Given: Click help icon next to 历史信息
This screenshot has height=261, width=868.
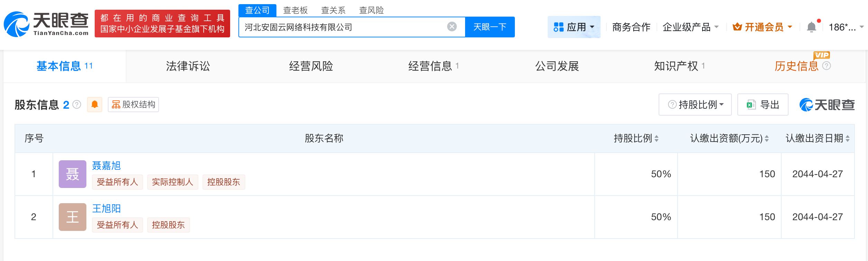Looking at the screenshot, I should [x=827, y=66].
